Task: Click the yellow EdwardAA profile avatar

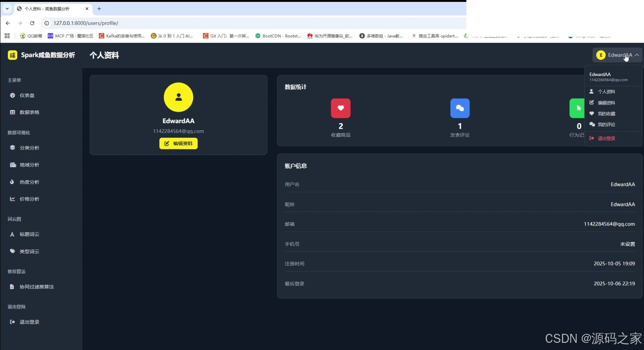Action: pos(179,97)
